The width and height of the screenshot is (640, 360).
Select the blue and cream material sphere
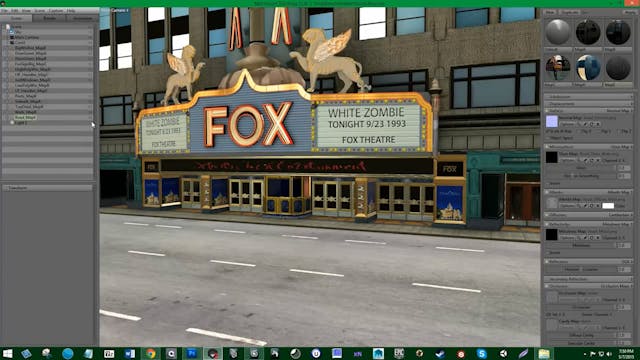pos(588,68)
